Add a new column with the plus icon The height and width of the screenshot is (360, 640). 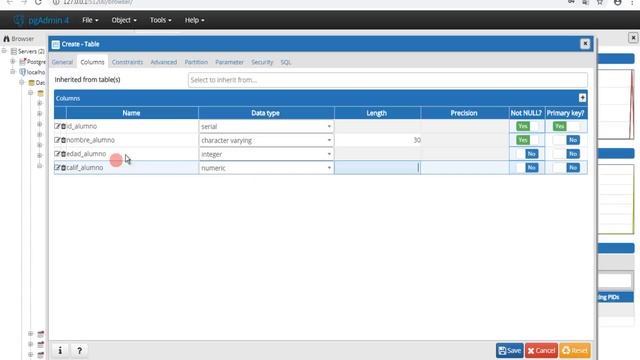point(582,98)
